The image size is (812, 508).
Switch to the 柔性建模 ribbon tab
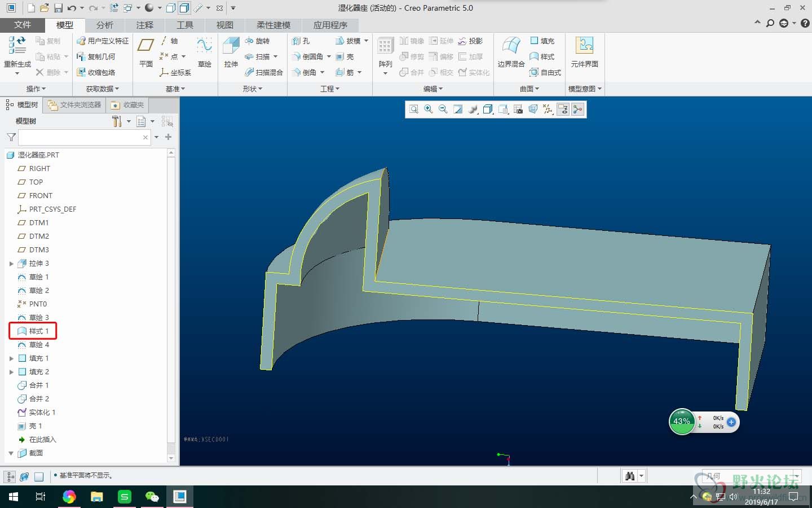coord(273,25)
